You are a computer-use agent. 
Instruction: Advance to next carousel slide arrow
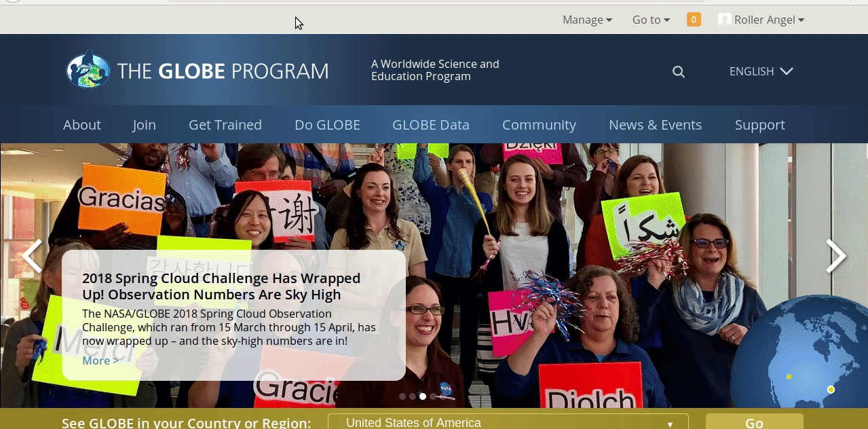[x=836, y=256]
